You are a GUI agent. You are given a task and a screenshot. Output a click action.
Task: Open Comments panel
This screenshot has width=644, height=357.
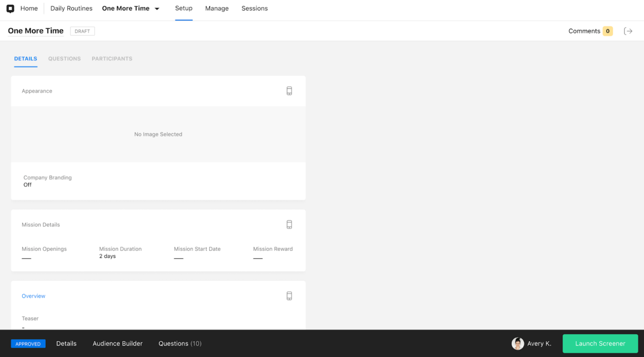[584, 31]
